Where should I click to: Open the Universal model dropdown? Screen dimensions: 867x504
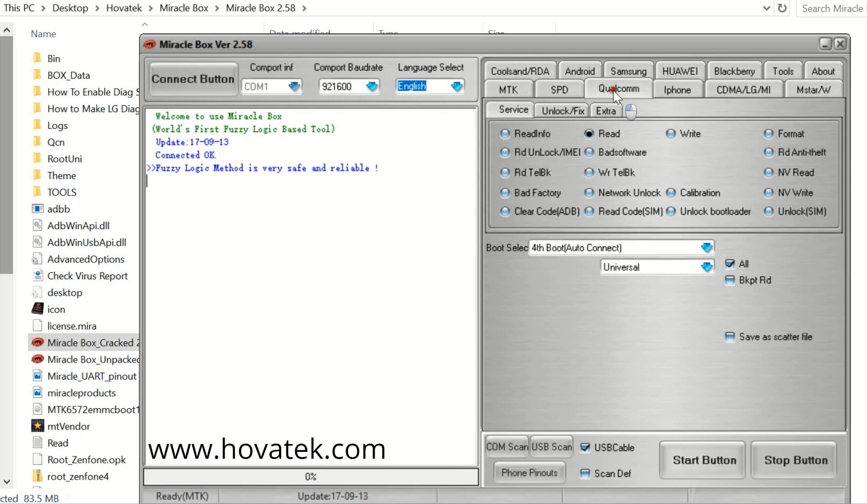pos(706,267)
